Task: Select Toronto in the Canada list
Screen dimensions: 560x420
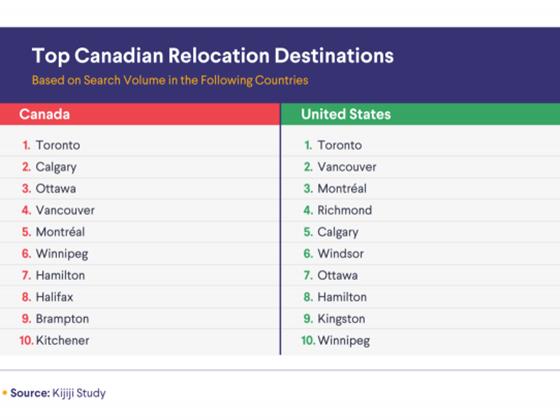Action: [x=58, y=145]
